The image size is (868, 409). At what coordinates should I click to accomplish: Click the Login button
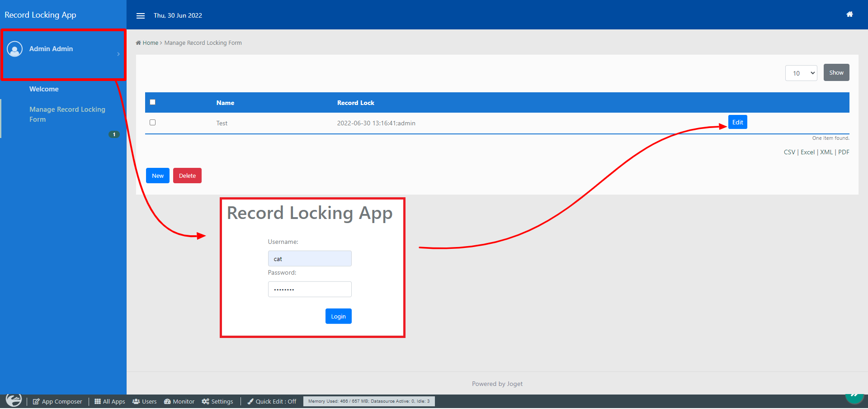339,316
